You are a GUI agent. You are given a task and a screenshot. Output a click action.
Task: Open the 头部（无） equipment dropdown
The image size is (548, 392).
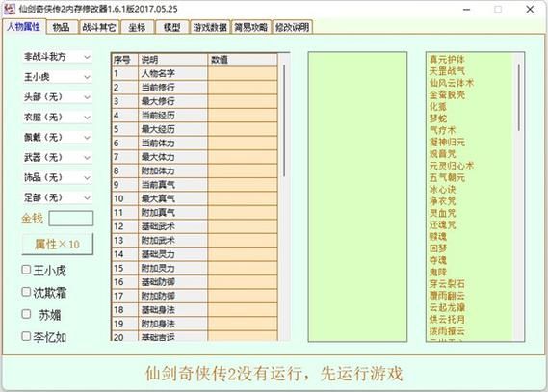58,96
